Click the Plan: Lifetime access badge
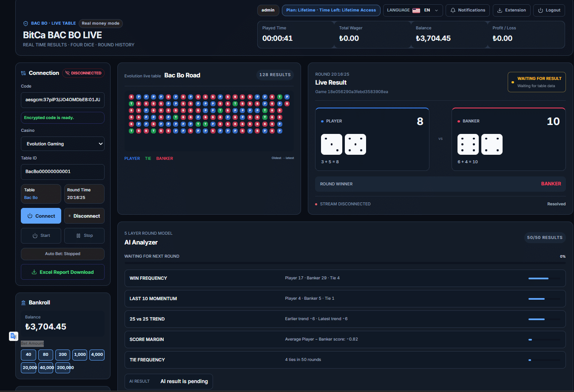574x392 pixels. pyautogui.click(x=331, y=10)
